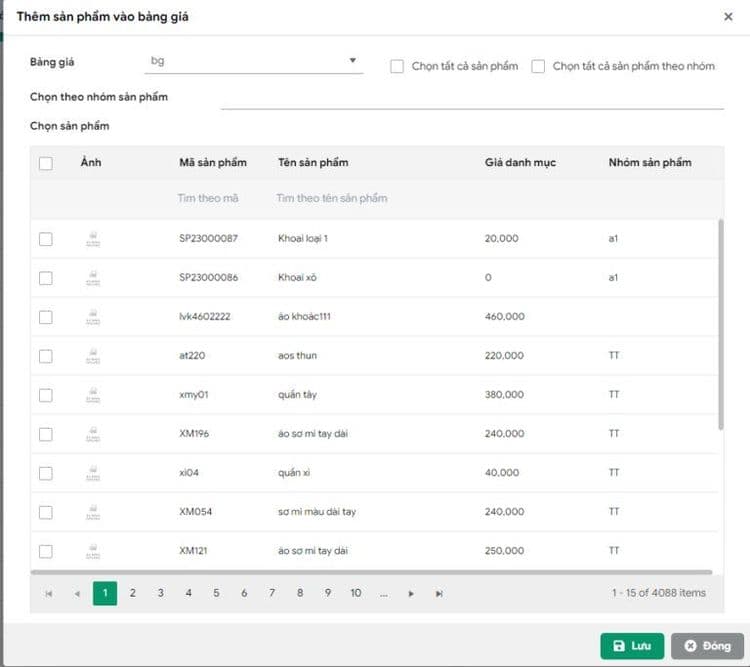750x667 pixels.
Task: Tick 'Chọn tất cả sản phẩm theo nhóm'
Action: click(x=538, y=66)
